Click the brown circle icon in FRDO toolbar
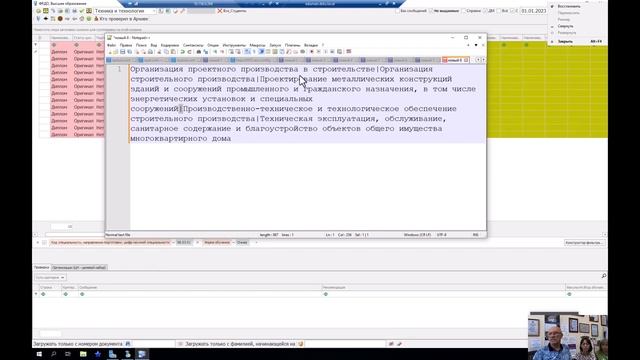This screenshot has width=640, height=360. click(x=60, y=19)
